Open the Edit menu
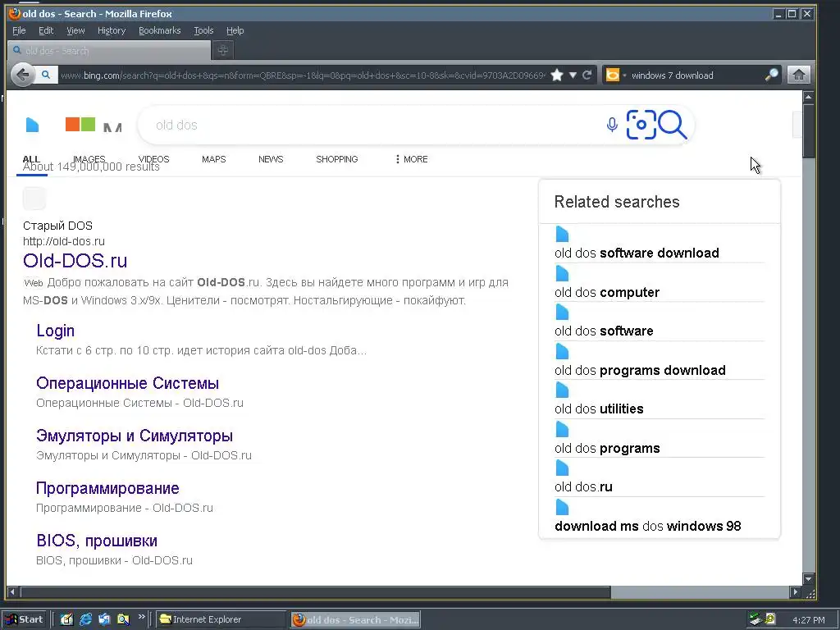 (46, 30)
